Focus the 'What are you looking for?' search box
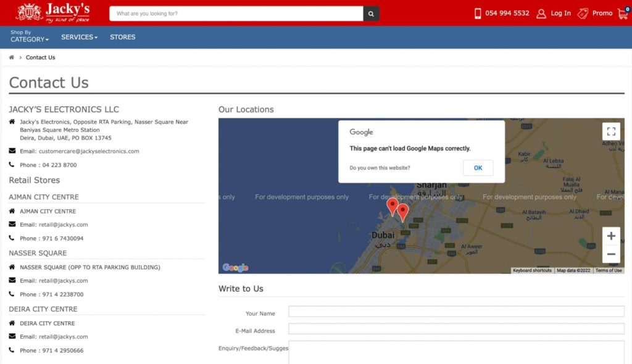This screenshot has height=364, width=632. tap(236, 14)
